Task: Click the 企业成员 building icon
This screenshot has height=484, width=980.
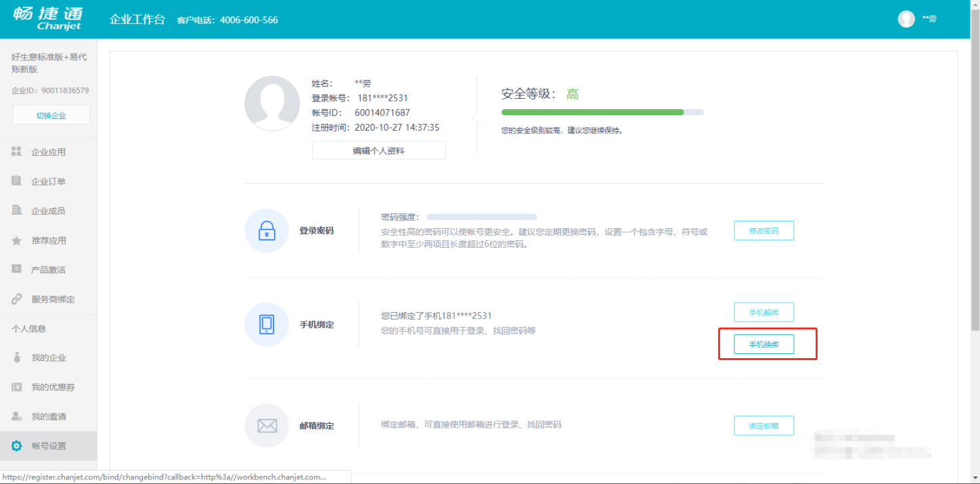Action: pyautogui.click(x=17, y=211)
